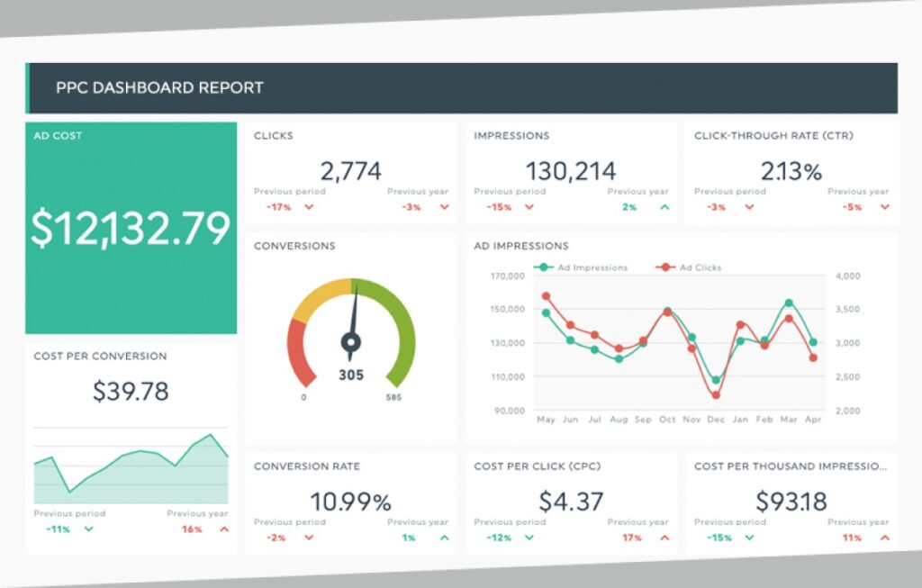This screenshot has height=588, width=922.
Task: Click the CTR previous year down arrow
Action: [884, 207]
